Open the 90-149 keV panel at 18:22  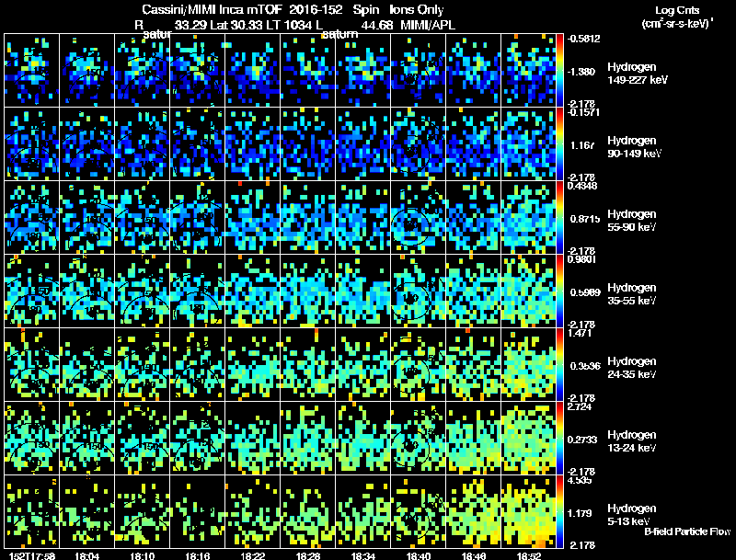pyautogui.click(x=252, y=144)
